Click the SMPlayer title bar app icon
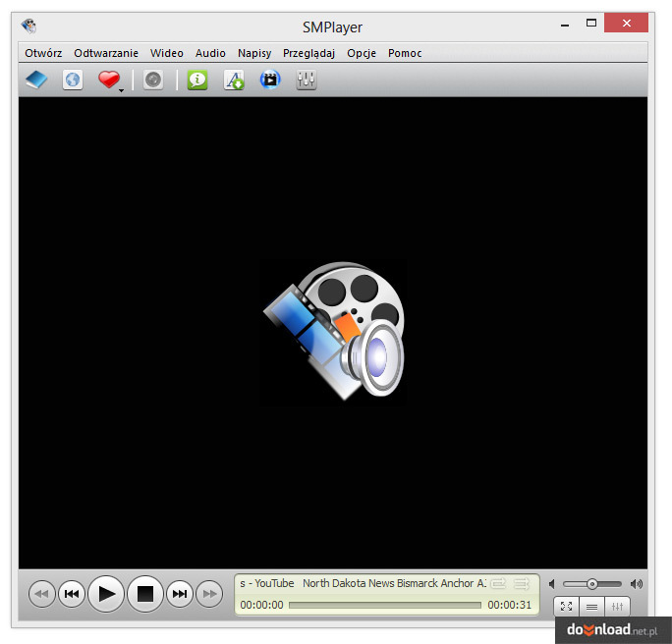672x644 pixels. pos(29,26)
